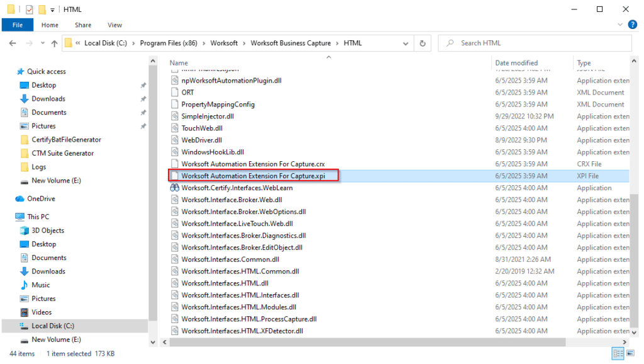Select TouchWeb.dll file
This screenshot has height=364, width=644.
pyautogui.click(x=202, y=128)
